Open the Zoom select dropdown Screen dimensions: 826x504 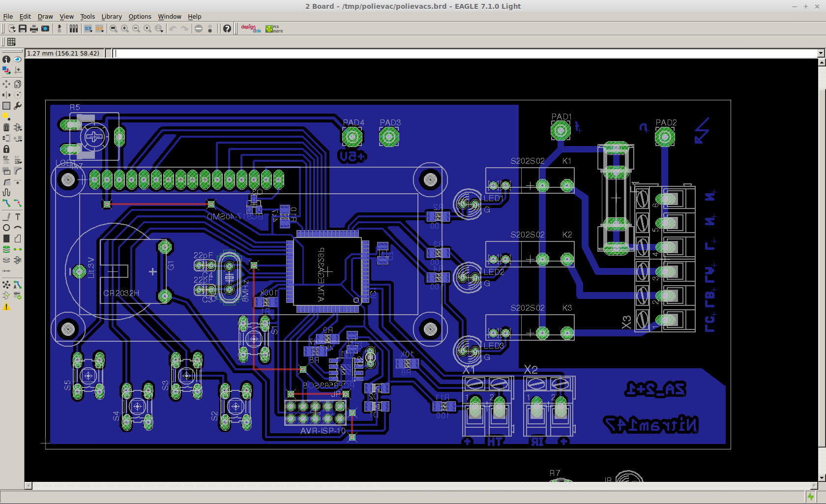(x=159, y=29)
